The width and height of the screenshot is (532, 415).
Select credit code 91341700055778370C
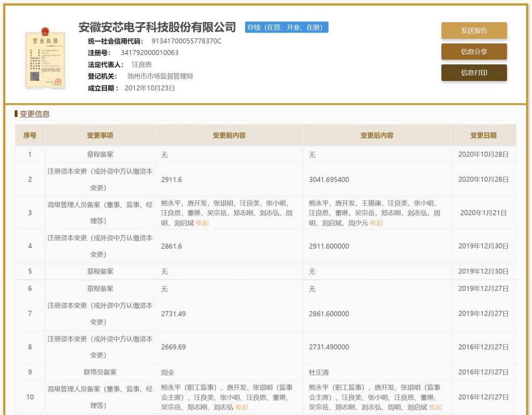point(186,41)
